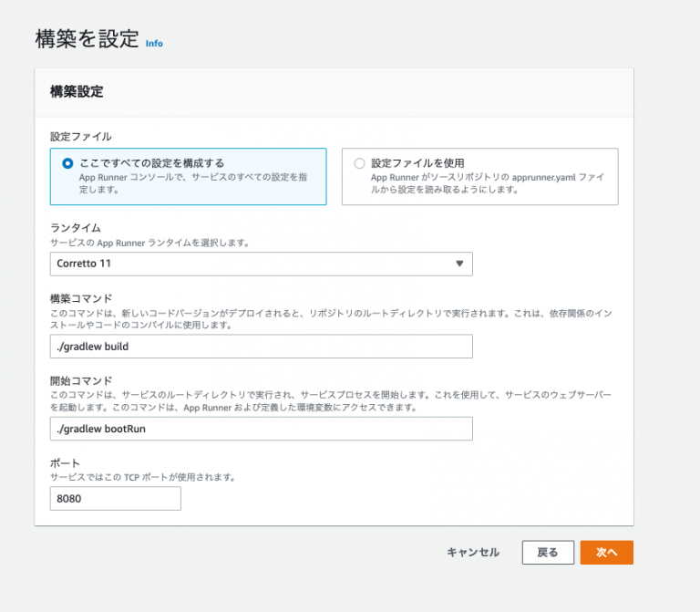Image resolution: width=700 pixels, height=612 pixels.
Task: Open the Corretto 11 runtime dropdown
Action: (262, 264)
